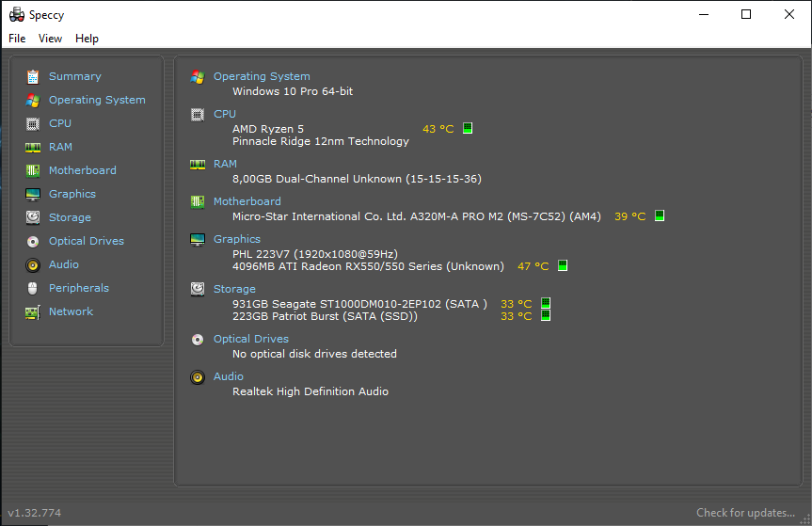Click the Optical Drives disc icon in main panel

pos(198,340)
